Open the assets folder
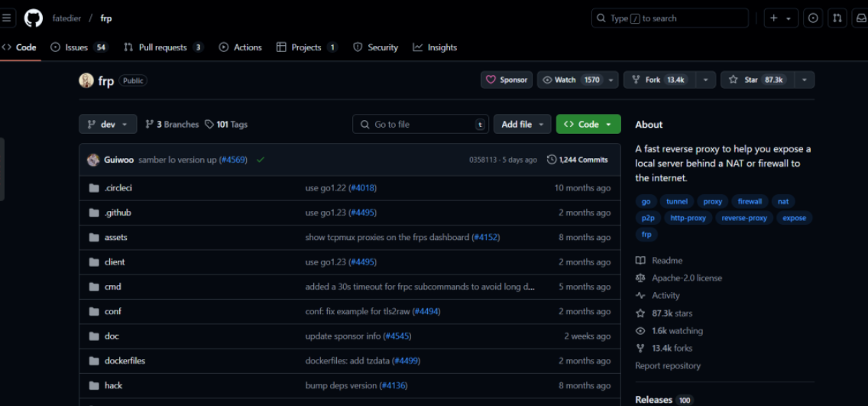868x406 pixels. pos(115,237)
